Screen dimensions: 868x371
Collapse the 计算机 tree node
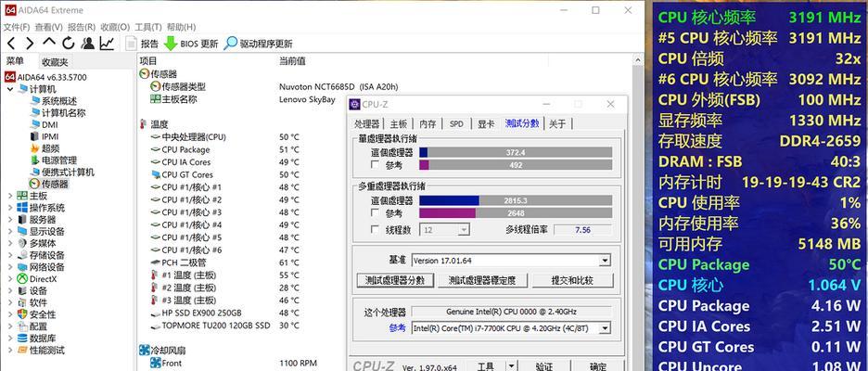[10, 89]
